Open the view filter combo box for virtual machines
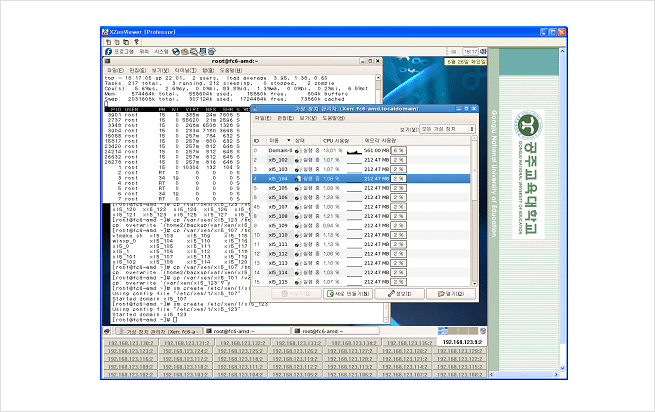Viewport: 655px width, 412px height. click(x=447, y=129)
